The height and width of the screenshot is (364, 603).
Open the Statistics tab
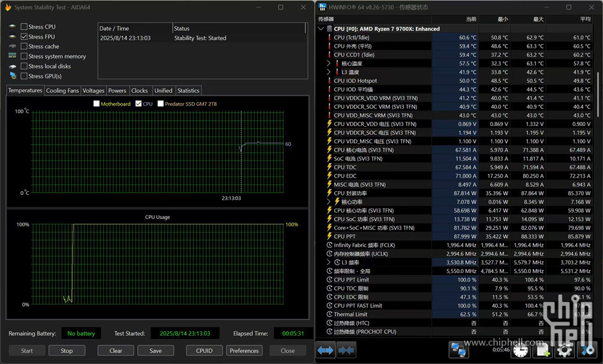(x=188, y=91)
